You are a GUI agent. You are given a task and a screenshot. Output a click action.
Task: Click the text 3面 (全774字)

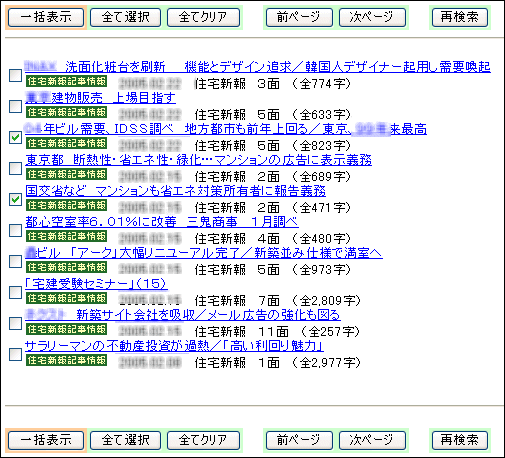coord(304,84)
